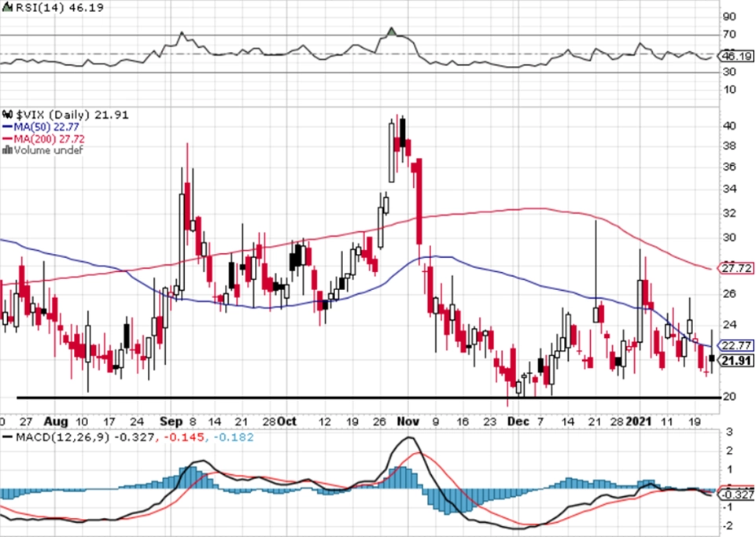The image size is (756, 537).
Task: Click the green overbought triangle on RSI
Action: [x=392, y=31]
